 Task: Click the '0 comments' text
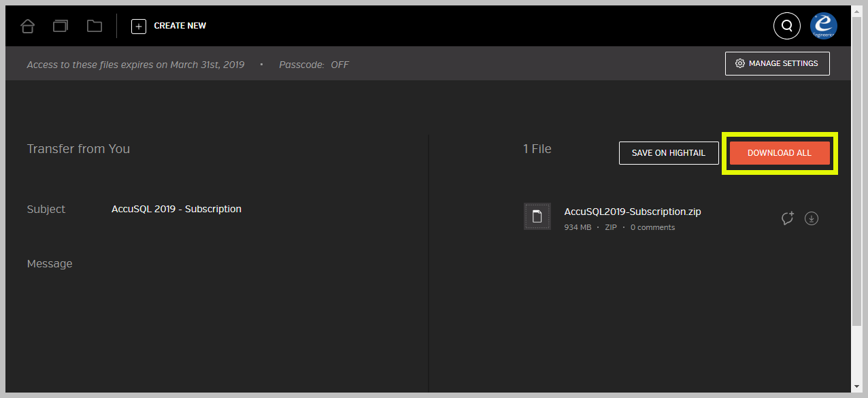(652, 227)
